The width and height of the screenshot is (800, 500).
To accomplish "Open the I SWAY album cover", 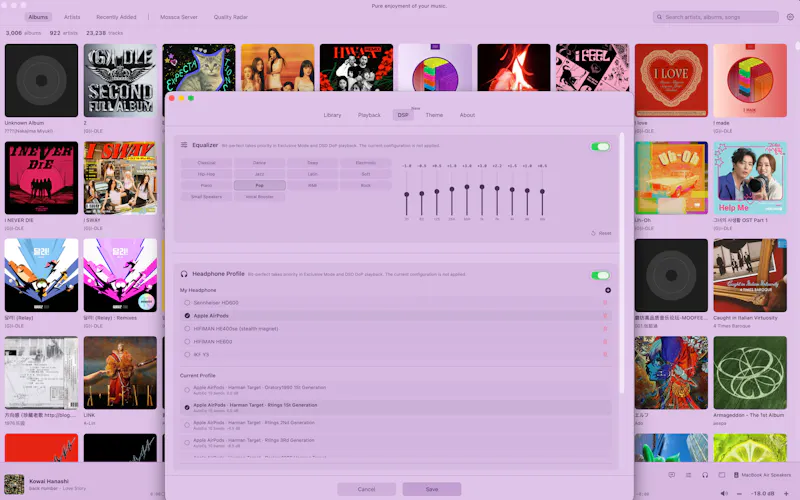I will tap(120, 178).
